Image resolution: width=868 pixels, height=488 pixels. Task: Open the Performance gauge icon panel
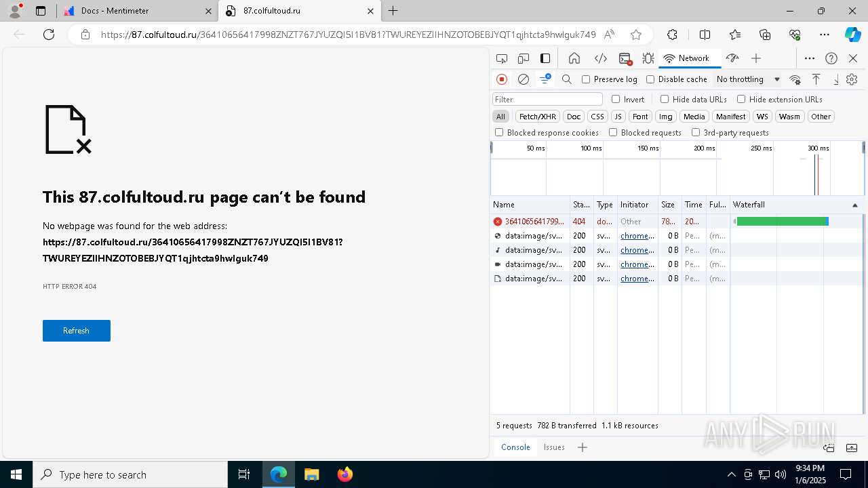coord(732,58)
